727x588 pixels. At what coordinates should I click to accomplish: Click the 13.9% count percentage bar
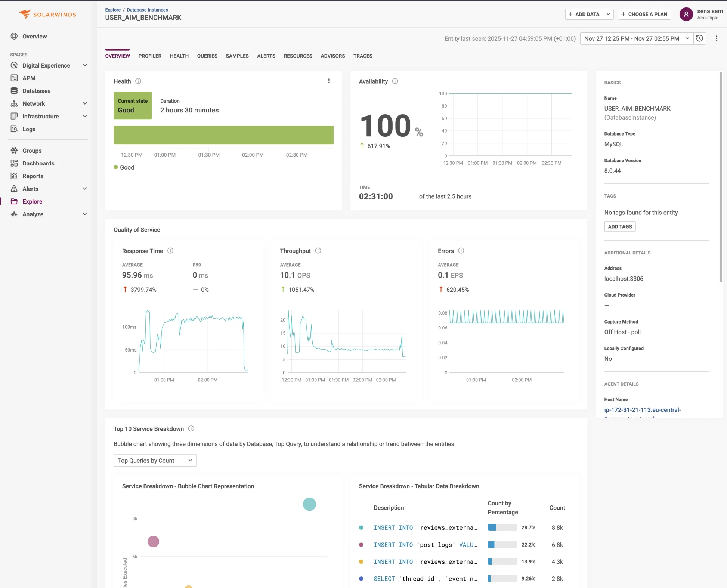pos(502,562)
